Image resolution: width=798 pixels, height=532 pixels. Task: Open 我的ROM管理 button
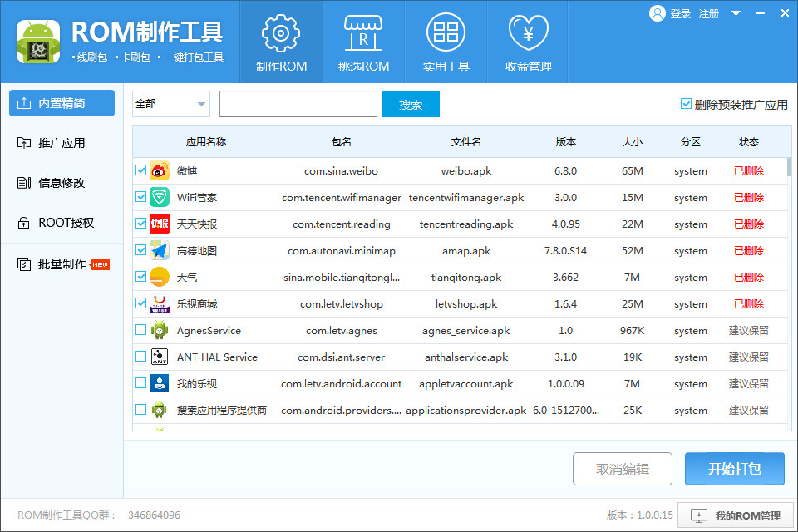[x=736, y=515]
